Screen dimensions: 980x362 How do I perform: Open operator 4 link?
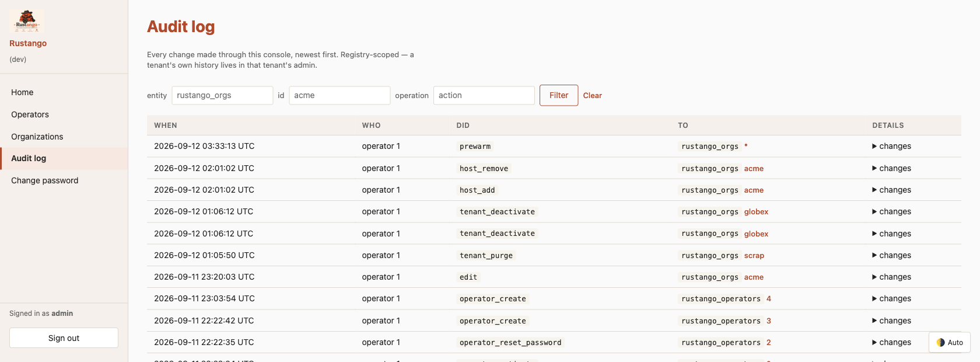tap(768, 298)
